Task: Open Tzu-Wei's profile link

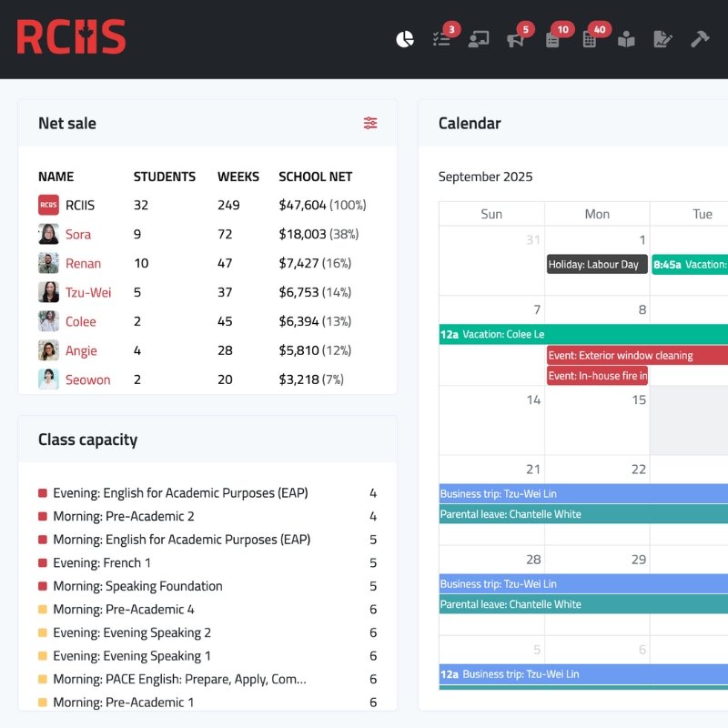Action: [88, 292]
